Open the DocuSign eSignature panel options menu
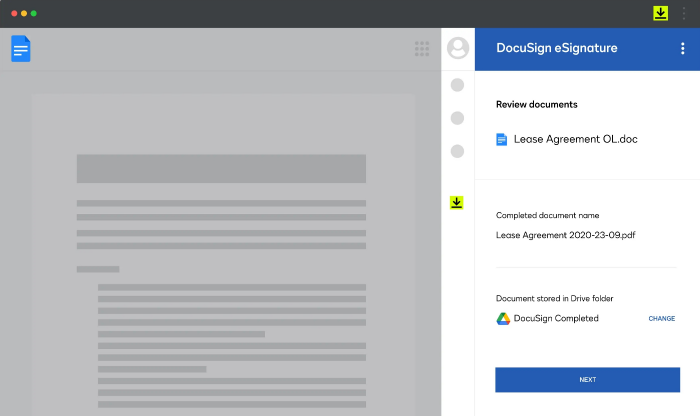Viewport: 700px width, 416px height. coord(683,48)
